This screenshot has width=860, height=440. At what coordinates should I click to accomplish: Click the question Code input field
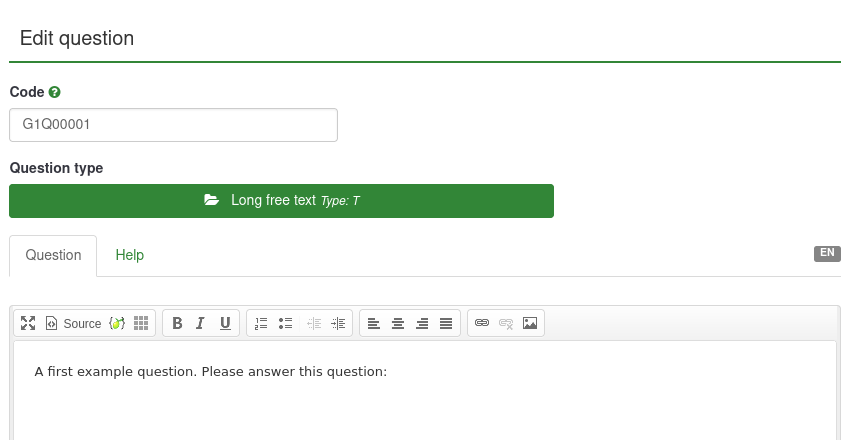click(173, 125)
